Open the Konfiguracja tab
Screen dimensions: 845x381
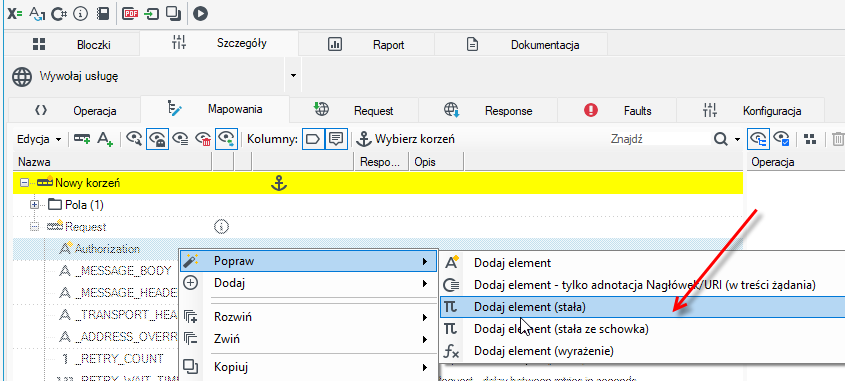click(751, 110)
